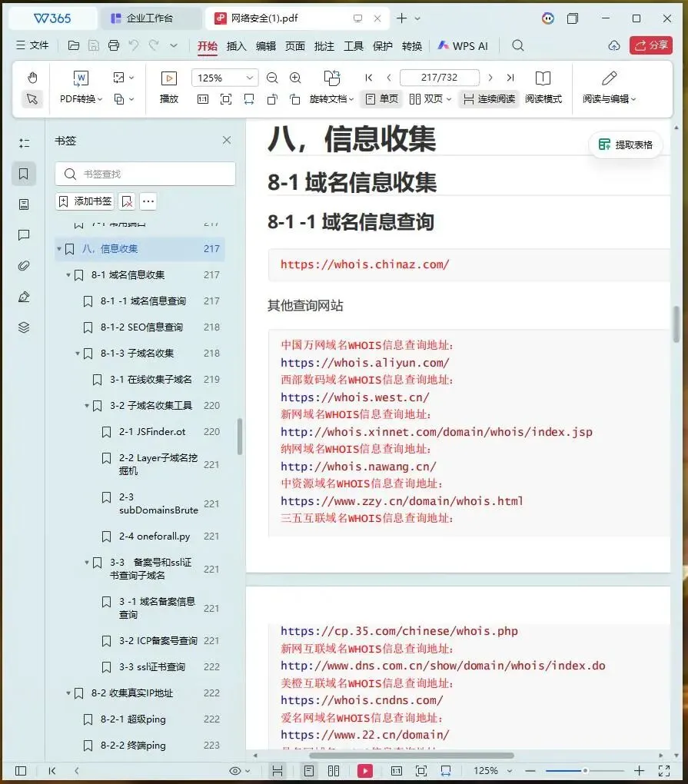
Task: Open the 文件 menu
Action: 32,45
